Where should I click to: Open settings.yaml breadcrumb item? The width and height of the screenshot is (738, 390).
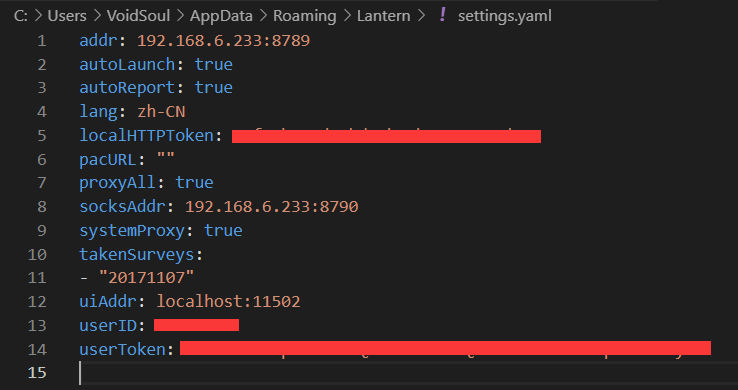(x=505, y=16)
